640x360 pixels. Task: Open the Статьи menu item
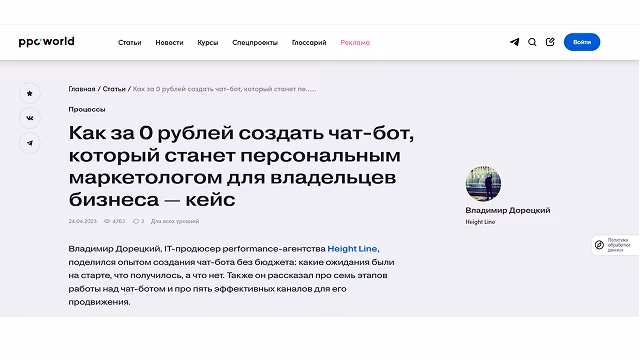tap(129, 42)
